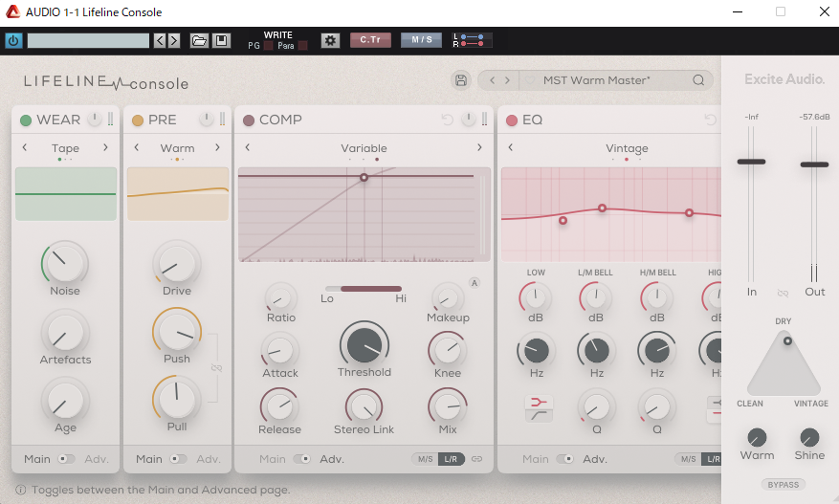This screenshot has height=504, width=839.
Task: Click the COMP channel link icon
Action: (x=476, y=459)
